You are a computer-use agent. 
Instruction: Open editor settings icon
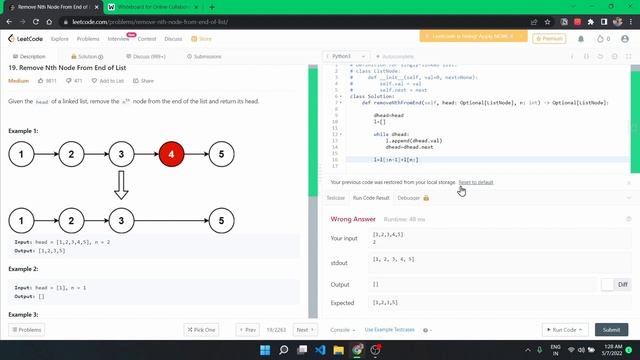pos(614,56)
